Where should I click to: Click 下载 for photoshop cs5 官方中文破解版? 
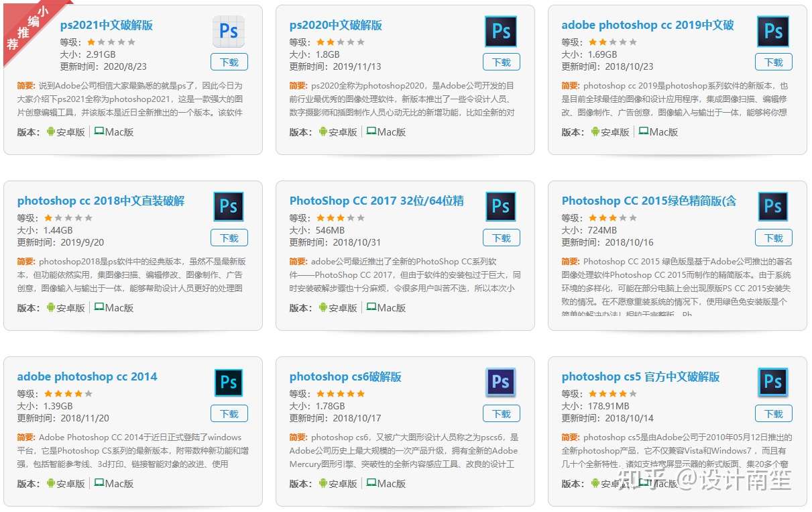click(x=774, y=413)
